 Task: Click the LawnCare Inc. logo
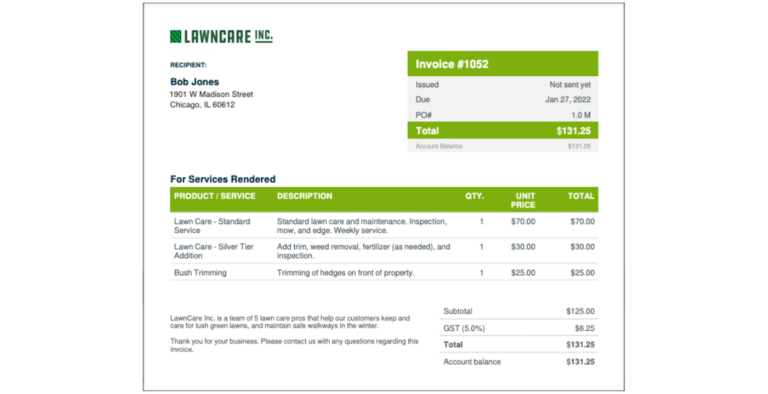point(221,36)
